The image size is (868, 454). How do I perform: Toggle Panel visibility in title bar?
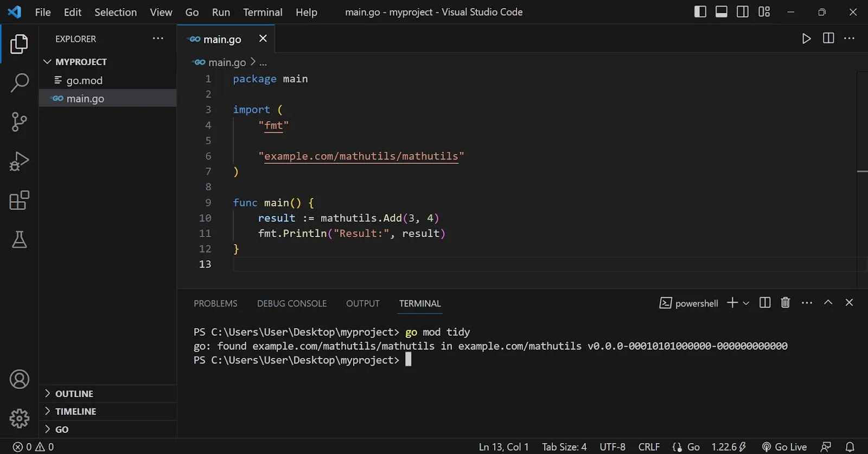pos(722,12)
